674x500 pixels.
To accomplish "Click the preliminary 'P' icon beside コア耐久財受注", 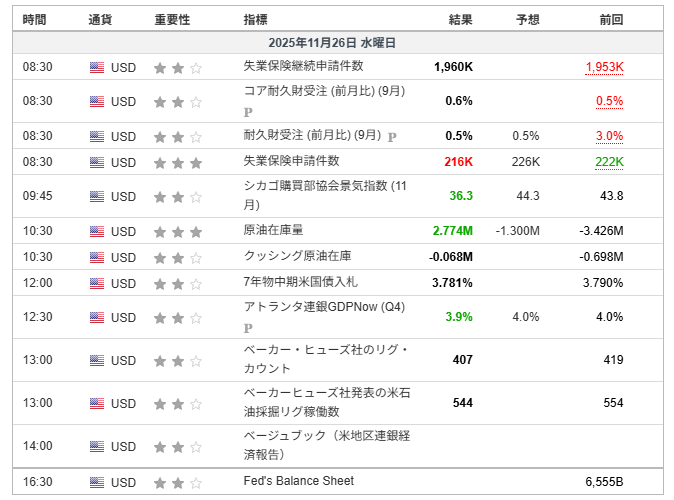I will click(x=248, y=110).
